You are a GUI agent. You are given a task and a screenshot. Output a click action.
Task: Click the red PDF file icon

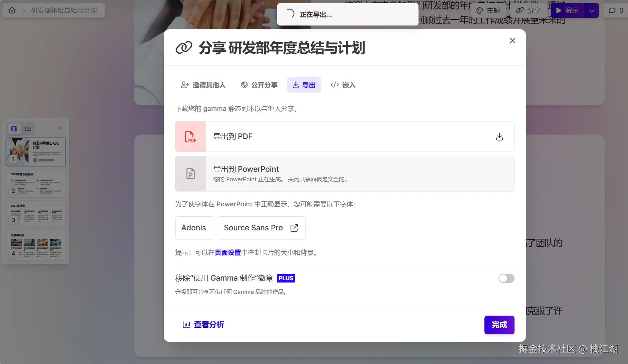point(190,137)
